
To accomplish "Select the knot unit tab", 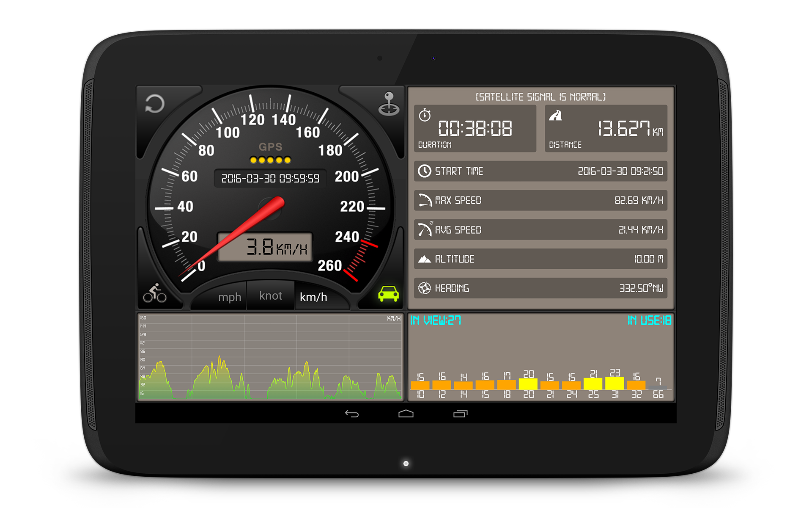I will [x=270, y=295].
